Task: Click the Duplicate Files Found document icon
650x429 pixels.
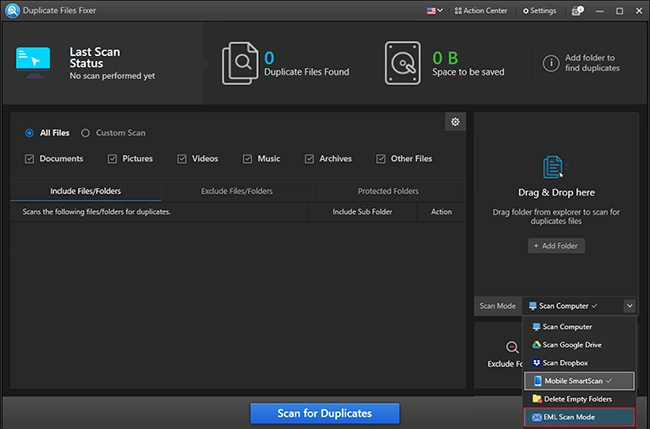Action: (240, 63)
